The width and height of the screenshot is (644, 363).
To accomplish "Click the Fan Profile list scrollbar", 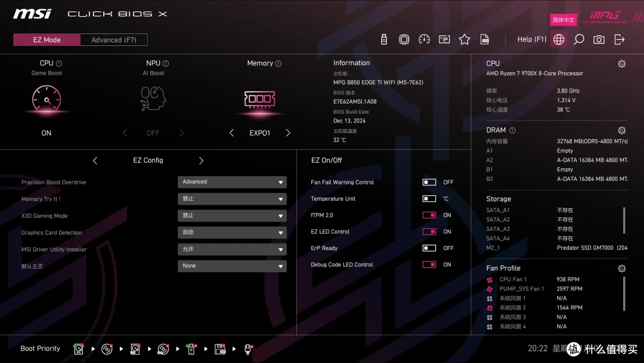I will pos(624,294).
